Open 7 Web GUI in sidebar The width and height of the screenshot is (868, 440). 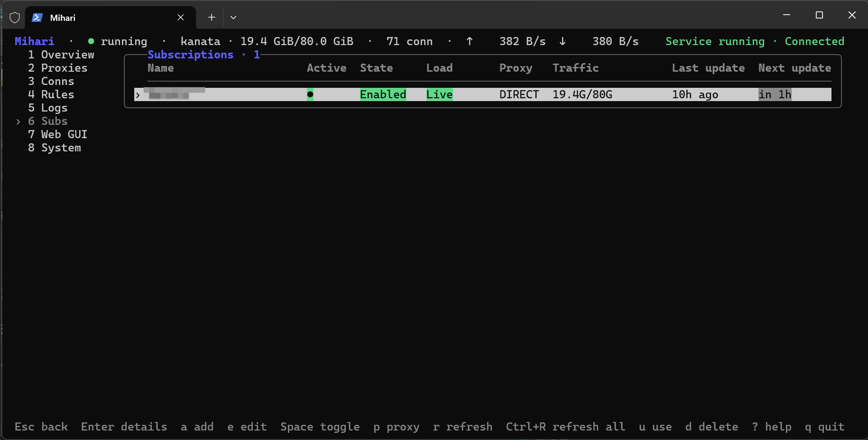(58, 134)
